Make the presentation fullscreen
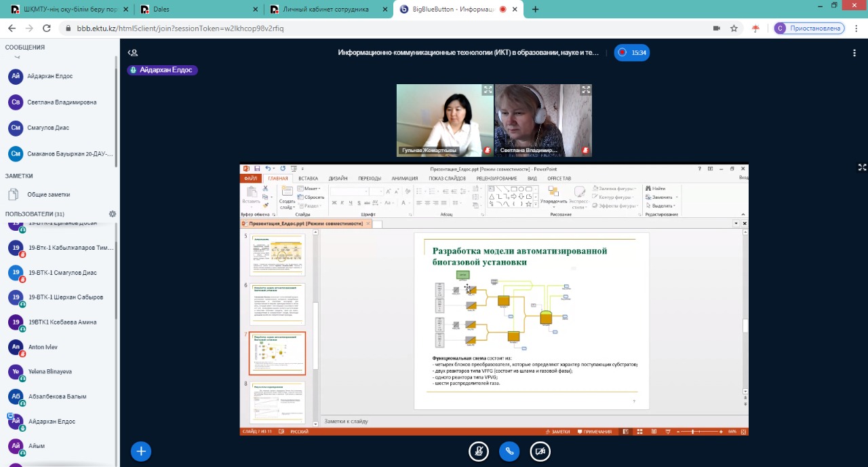Image resolution: width=868 pixels, height=467 pixels. tap(862, 167)
